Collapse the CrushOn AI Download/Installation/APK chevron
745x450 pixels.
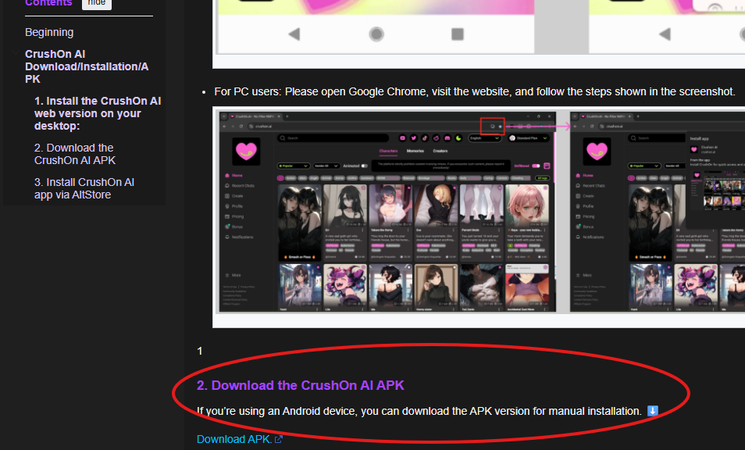pyautogui.click(x=16, y=53)
